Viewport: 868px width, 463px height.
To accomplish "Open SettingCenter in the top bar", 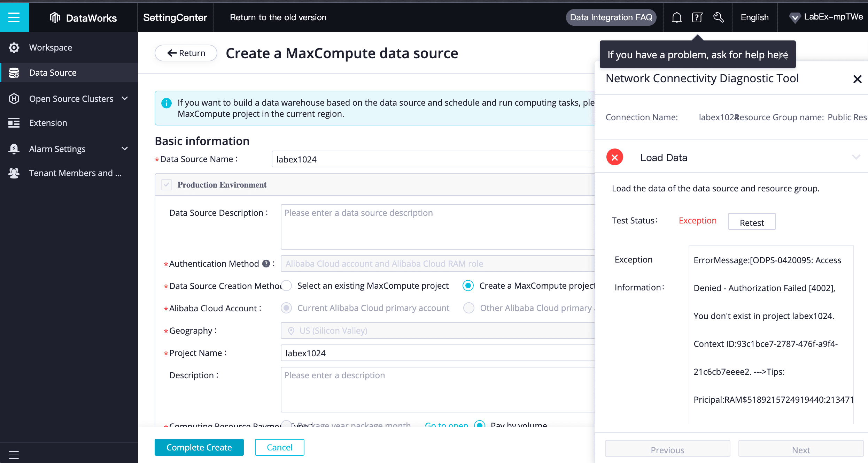I will tap(175, 17).
